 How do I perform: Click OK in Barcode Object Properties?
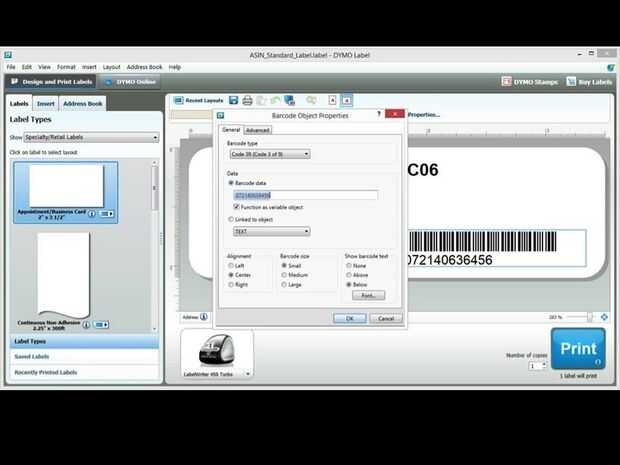350,318
